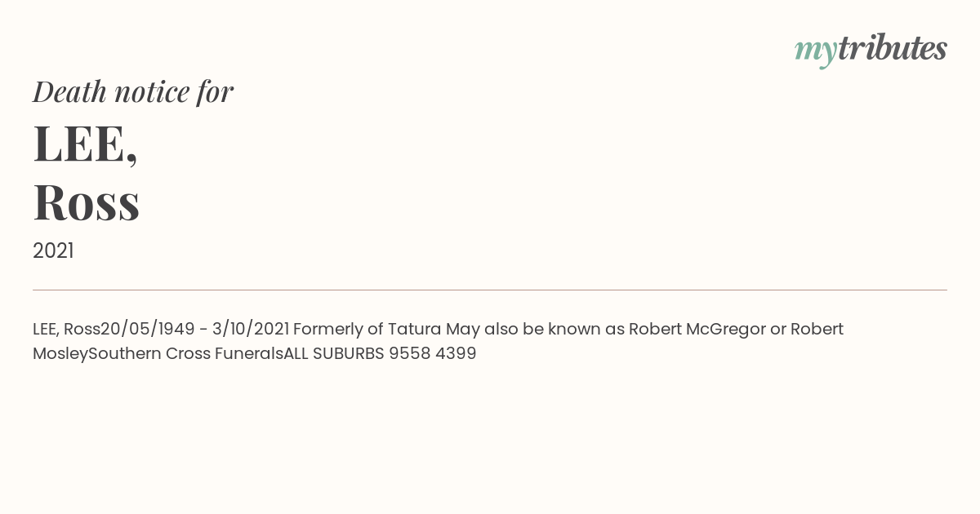This screenshot has height=514, width=980.
Task: Click the mytributes logo
Action: 871,50
